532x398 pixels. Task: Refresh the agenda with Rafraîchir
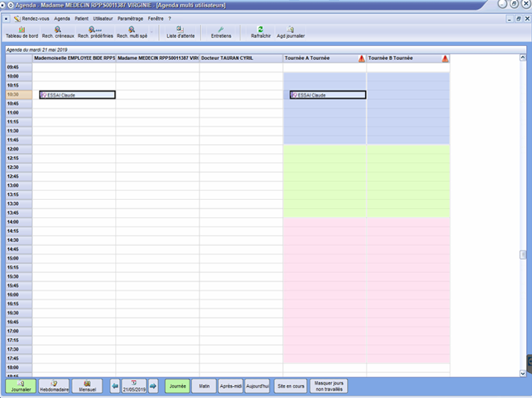260,32
